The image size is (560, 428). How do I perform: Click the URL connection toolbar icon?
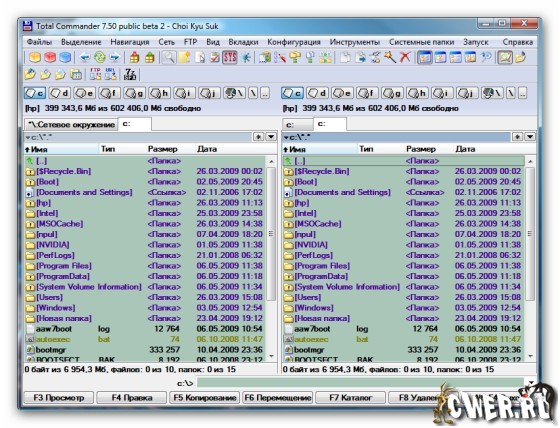point(110,74)
